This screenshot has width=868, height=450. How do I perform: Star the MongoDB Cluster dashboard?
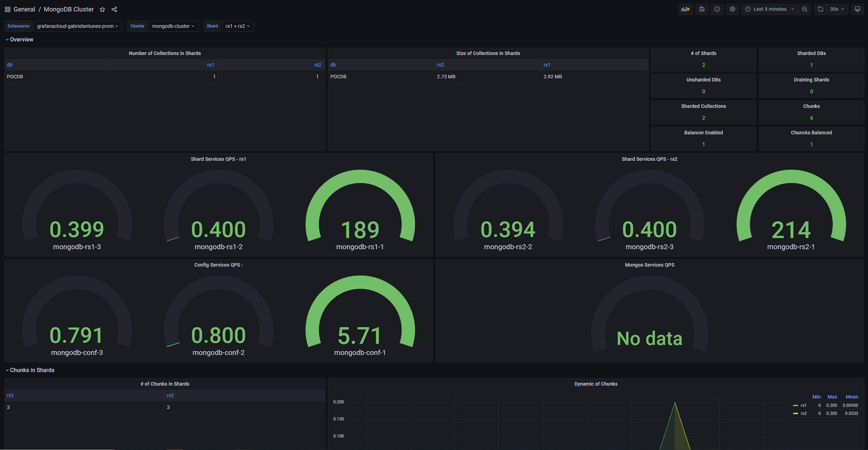(x=102, y=10)
